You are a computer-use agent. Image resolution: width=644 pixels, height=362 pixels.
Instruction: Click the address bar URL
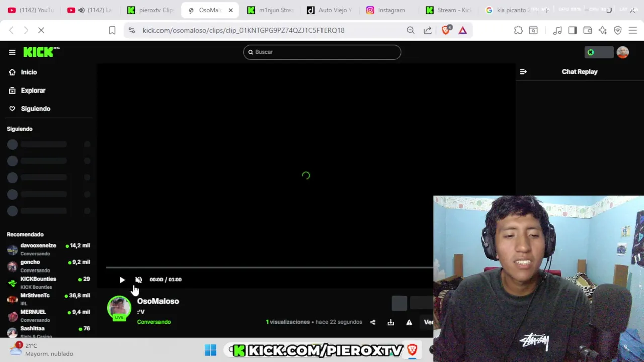244,30
